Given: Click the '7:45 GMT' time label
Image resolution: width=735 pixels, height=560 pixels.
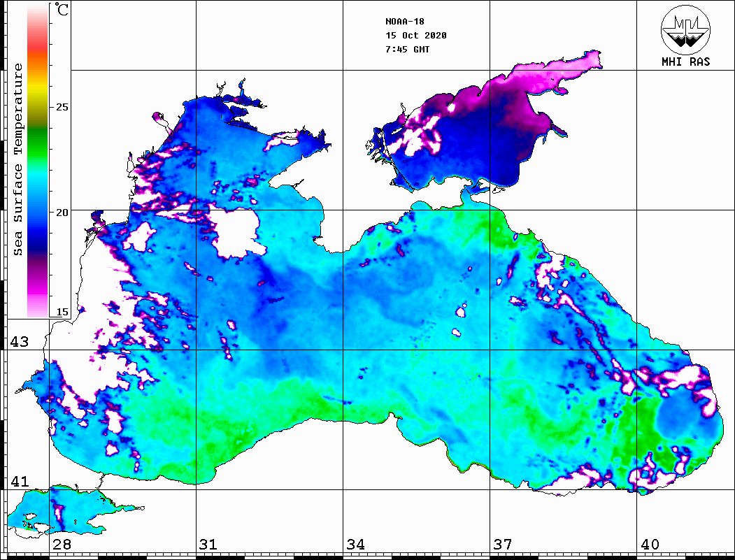Looking at the screenshot, I should [x=407, y=49].
